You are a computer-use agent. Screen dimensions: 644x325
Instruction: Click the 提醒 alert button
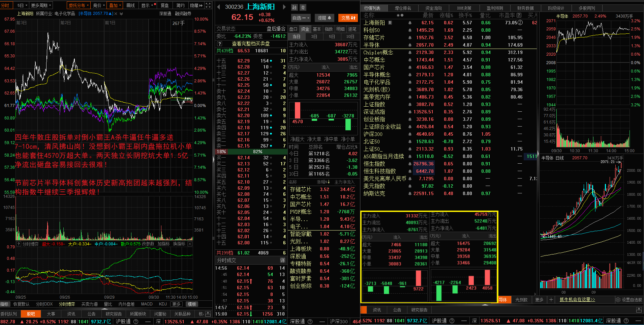click(324, 18)
